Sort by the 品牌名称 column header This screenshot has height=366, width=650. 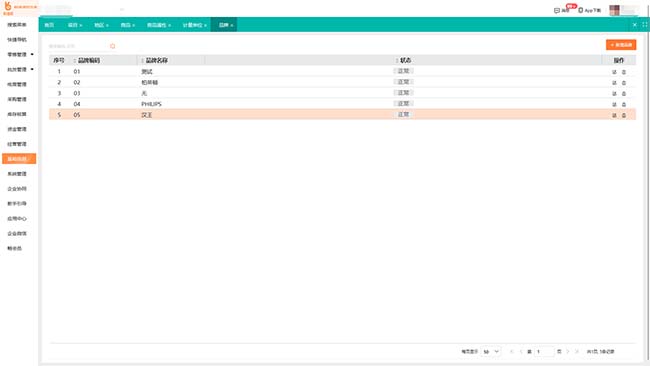156,61
